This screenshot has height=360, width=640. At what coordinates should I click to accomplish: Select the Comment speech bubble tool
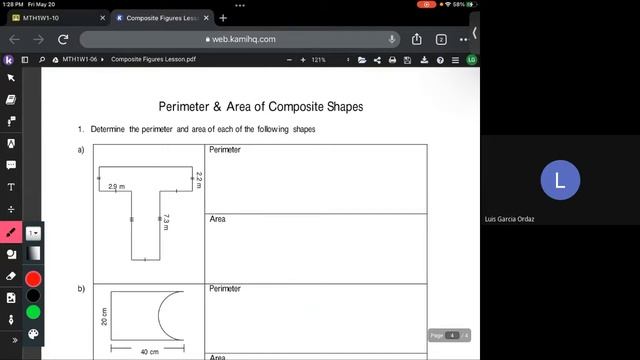pyautogui.click(x=11, y=165)
